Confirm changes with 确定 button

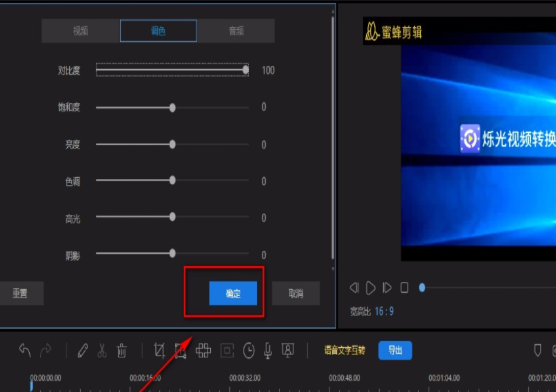click(233, 294)
